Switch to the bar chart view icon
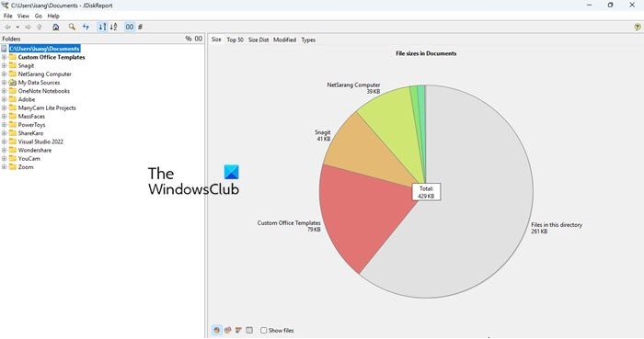 238,330
